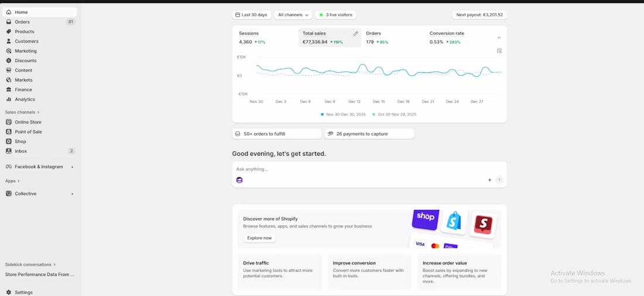Click the Settings gear icon
This screenshot has width=644, height=296.
[9, 292]
